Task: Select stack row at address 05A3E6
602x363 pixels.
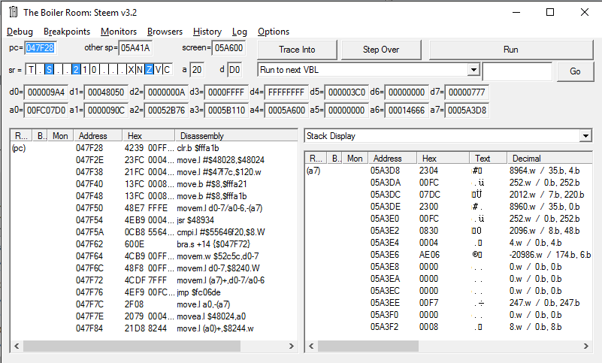Action: (x=448, y=255)
